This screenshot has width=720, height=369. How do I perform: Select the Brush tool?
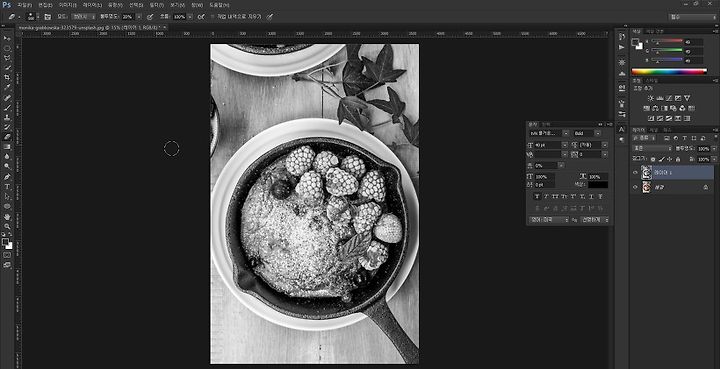click(x=7, y=107)
